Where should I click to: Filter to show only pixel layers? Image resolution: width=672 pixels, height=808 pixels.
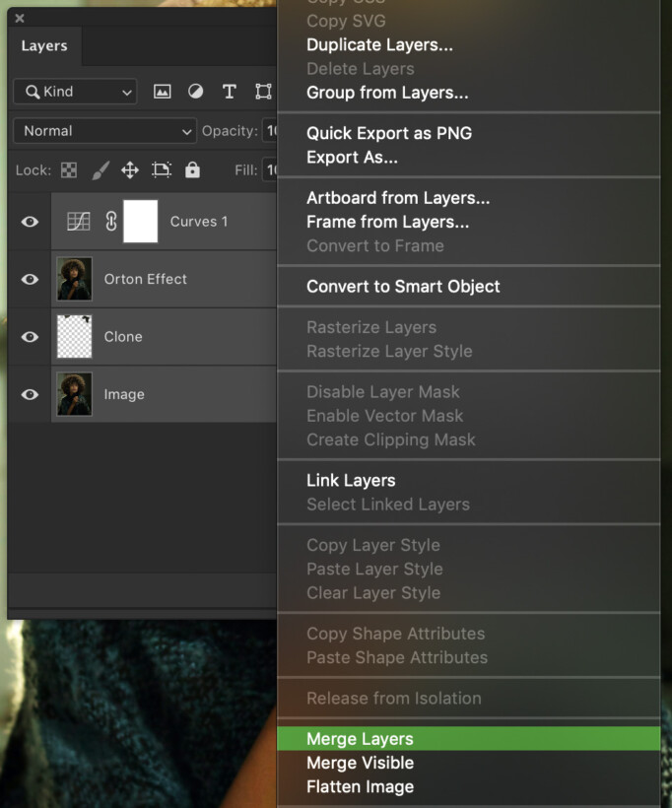click(x=162, y=91)
